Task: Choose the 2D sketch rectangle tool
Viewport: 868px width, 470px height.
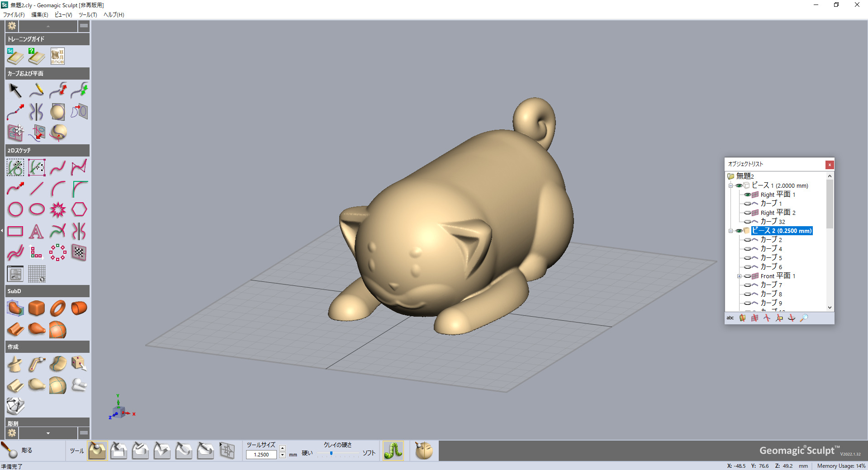Action: (15, 231)
